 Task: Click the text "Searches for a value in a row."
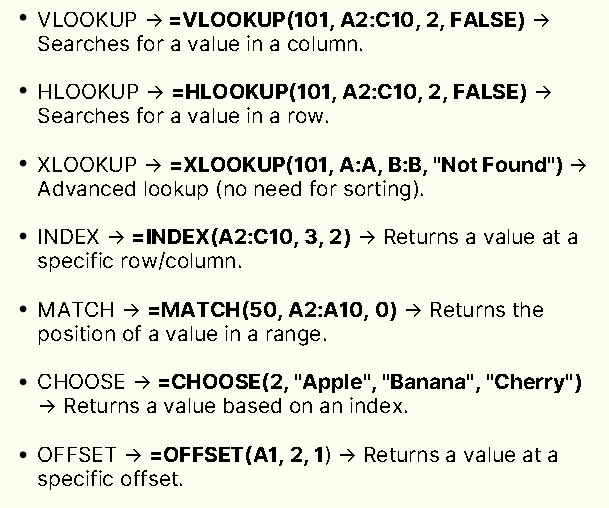click(x=183, y=116)
